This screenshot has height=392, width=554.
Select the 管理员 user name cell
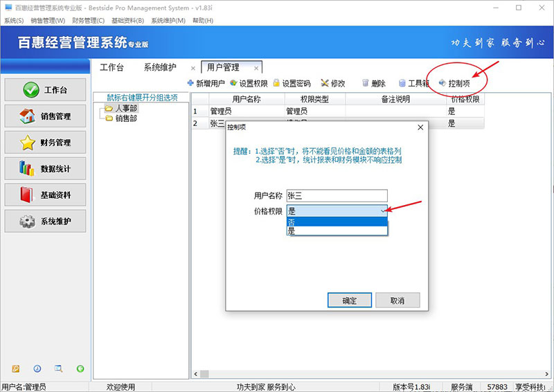point(247,112)
